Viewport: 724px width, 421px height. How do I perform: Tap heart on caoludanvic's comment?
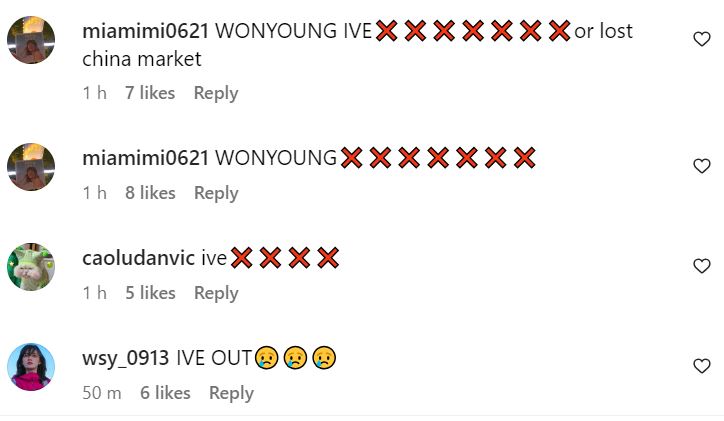(701, 266)
